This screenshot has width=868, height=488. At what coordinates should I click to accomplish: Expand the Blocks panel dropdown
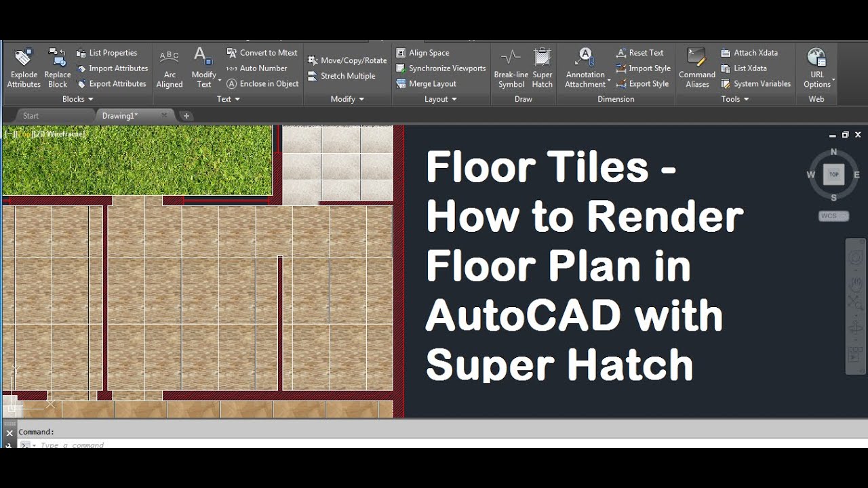[x=77, y=99]
